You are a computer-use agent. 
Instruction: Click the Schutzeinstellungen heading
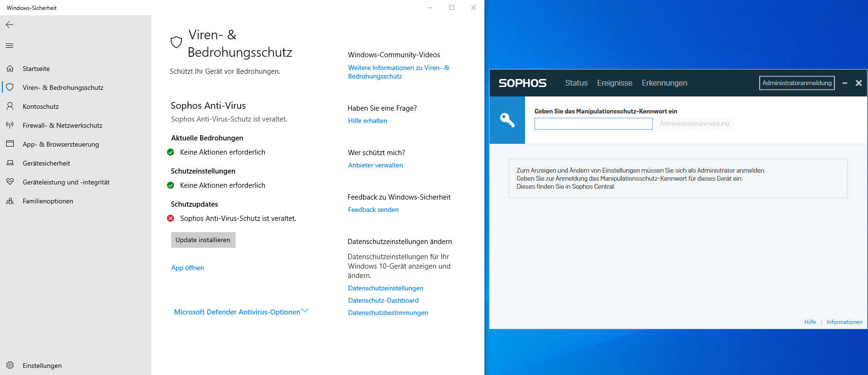pos(203,171)
